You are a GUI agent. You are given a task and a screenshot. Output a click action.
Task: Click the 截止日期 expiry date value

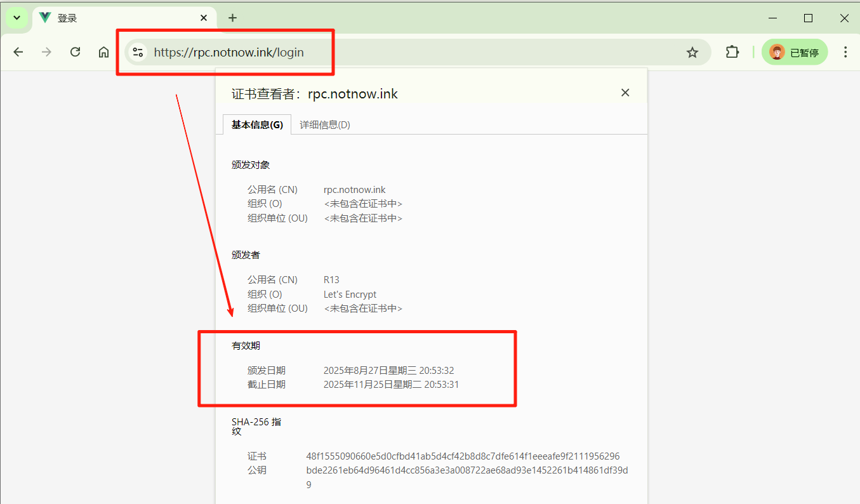tap(391, 385)
